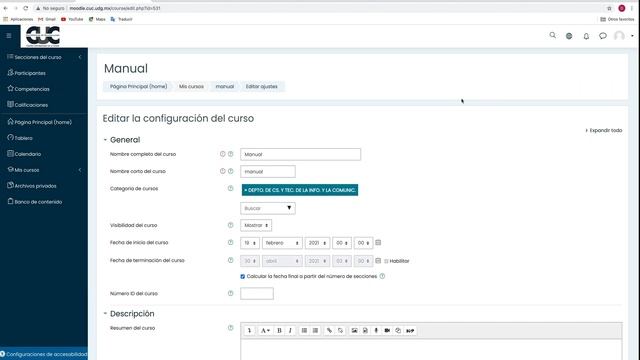Insert an unordered list in the editor

click(x=304, y=331)
